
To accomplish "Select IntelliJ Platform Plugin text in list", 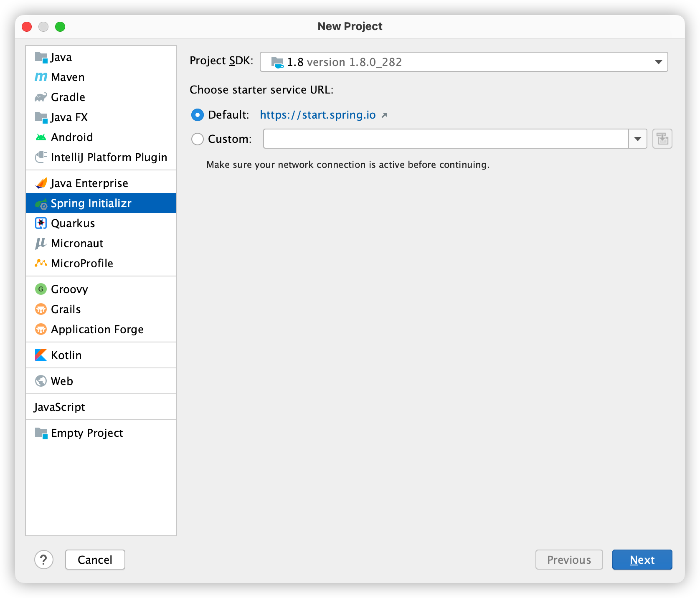I will (x=109, y=157).
